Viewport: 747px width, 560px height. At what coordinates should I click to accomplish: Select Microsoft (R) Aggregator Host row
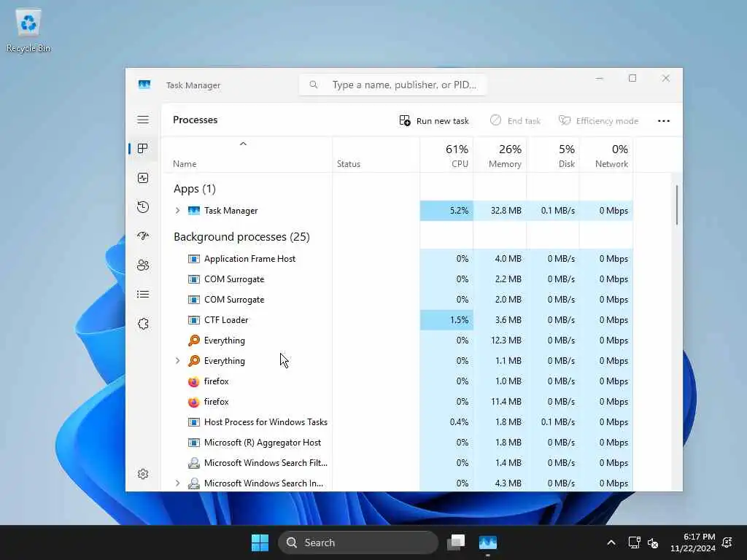(398, 443)
